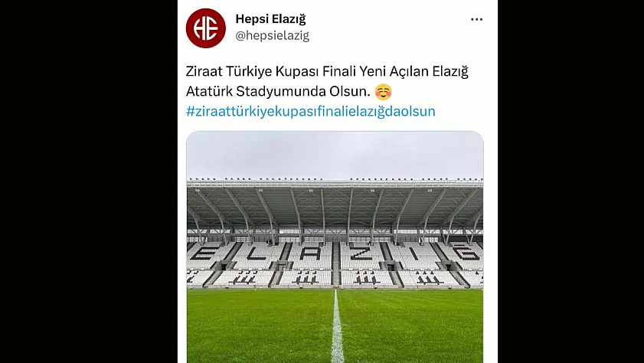Viewport: 644px width, 363px height.
Task: Click the white center line on the pitch
Action: coord(337,326)
